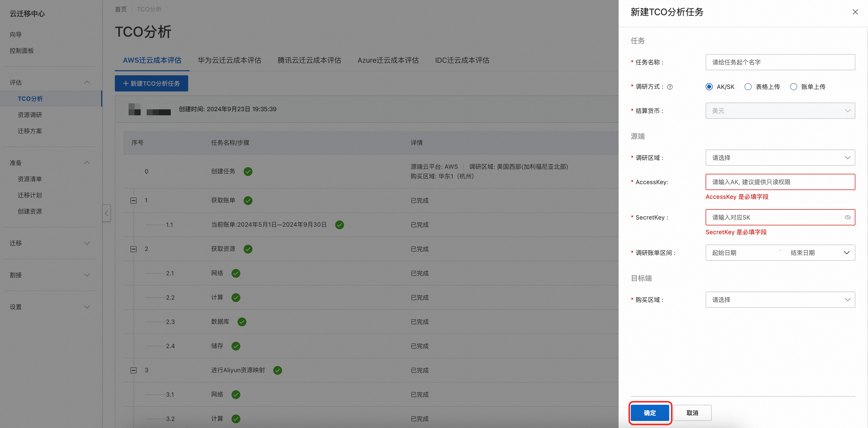Select the 账单上传 radio option
868x428 pixels.
(793, 87)
